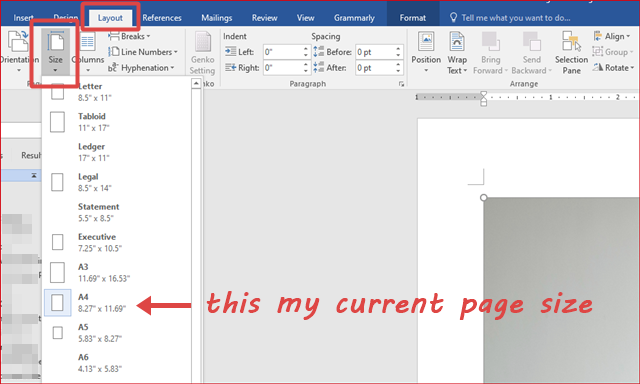Click the Indent Left icon
The height and width of the screenshot is (384, 640).
230,52
